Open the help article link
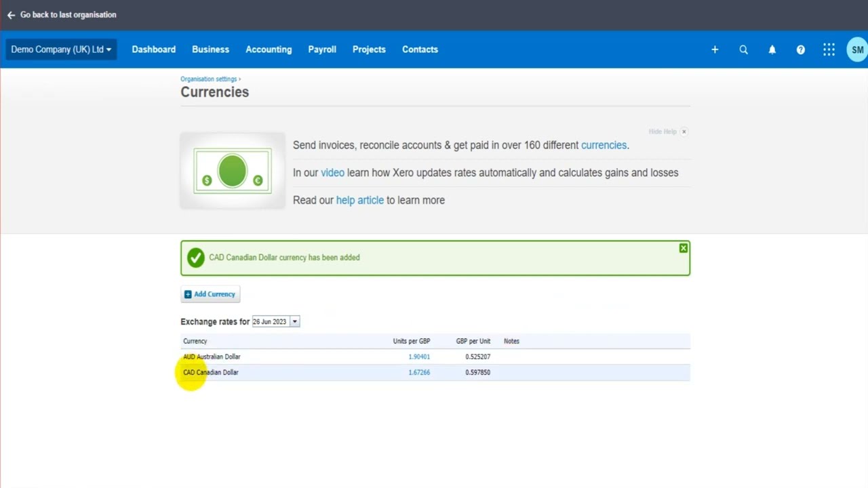The image size is (868, 488). click(360, 200)
